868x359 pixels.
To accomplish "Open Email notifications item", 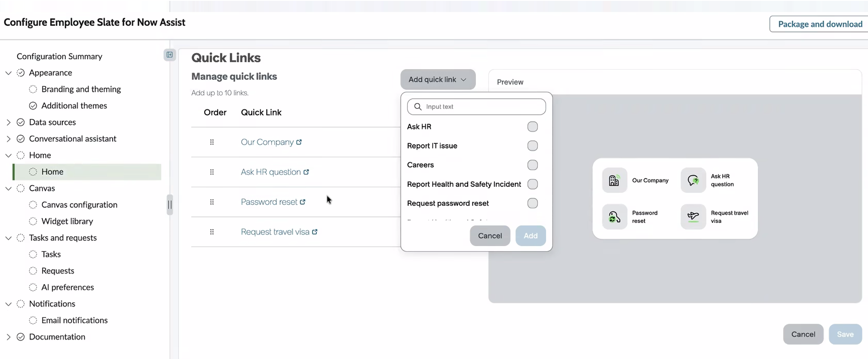I will pyautogui.click(x=74, y=320).
